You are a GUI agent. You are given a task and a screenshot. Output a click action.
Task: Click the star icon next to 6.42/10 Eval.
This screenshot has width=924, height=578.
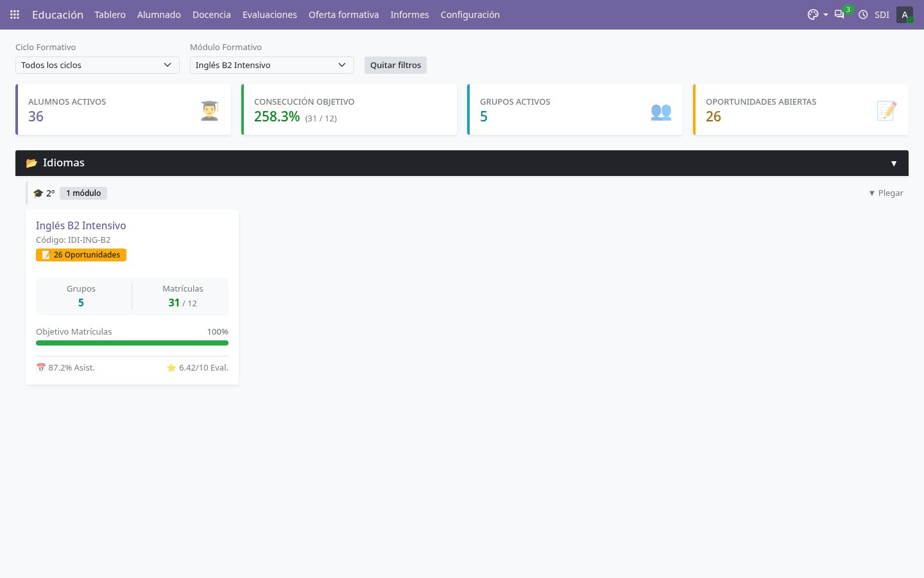coord(171,368)
